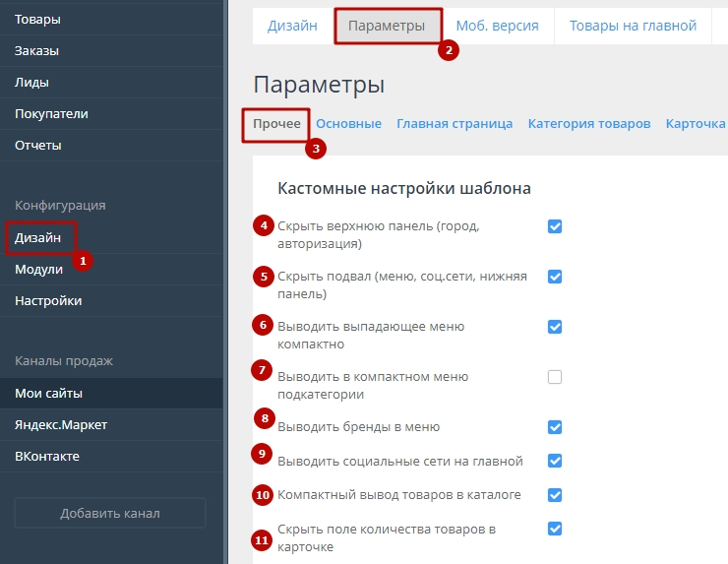Screen dimensions: 728x564
Task: Select the Прочее settings subtab
Action: point(276,124)
